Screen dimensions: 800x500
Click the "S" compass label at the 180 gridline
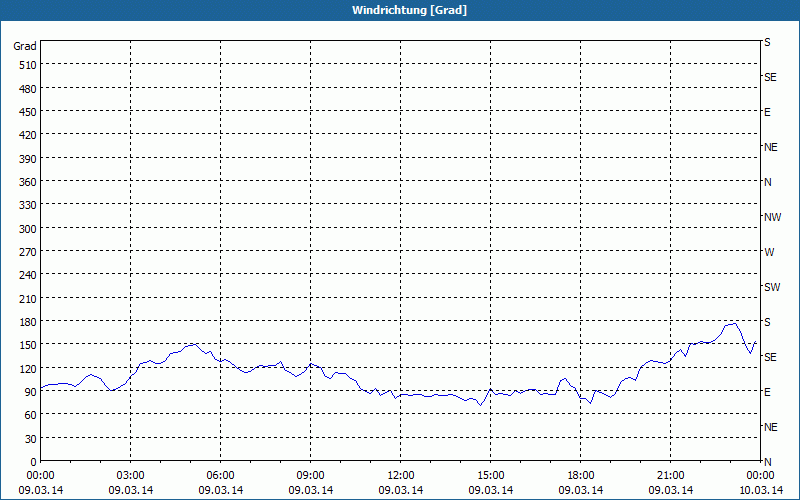click(x=767, y=322)
